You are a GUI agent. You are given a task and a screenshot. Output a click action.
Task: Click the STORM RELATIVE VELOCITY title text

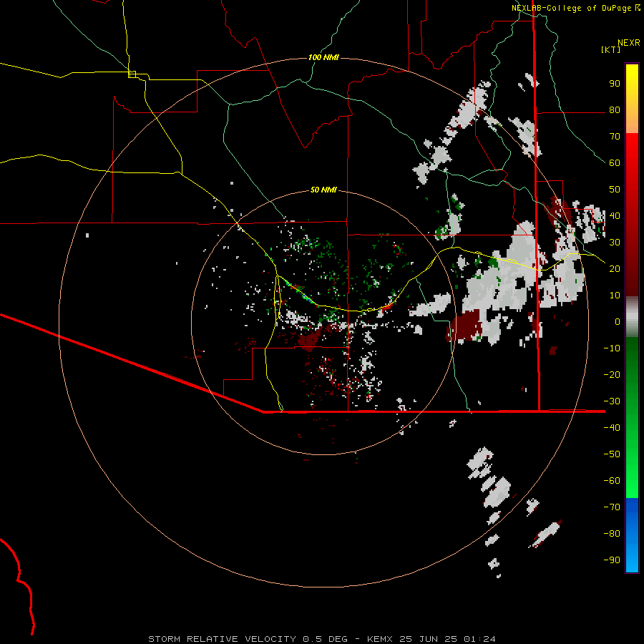[222, 639]
